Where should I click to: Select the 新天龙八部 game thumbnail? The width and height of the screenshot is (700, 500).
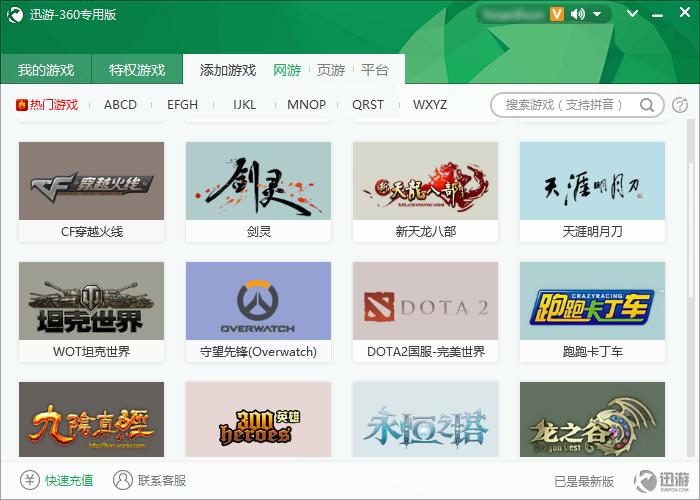(425, 181)
